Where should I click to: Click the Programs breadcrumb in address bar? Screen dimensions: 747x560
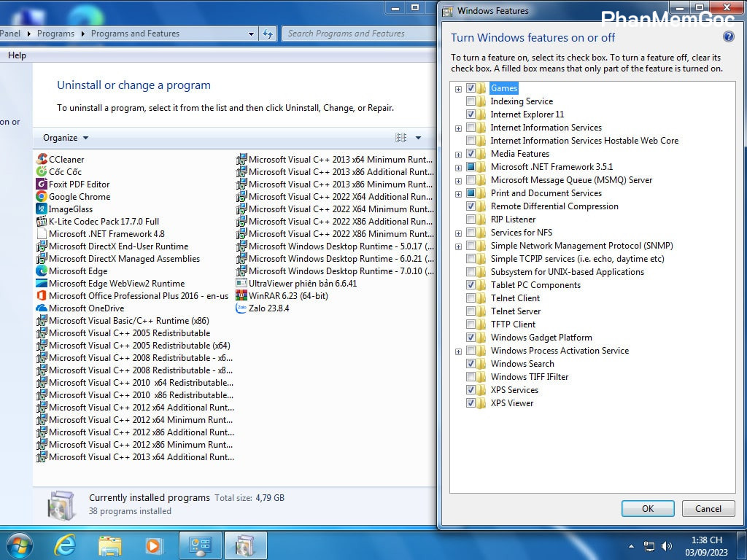tap(55, 34)
